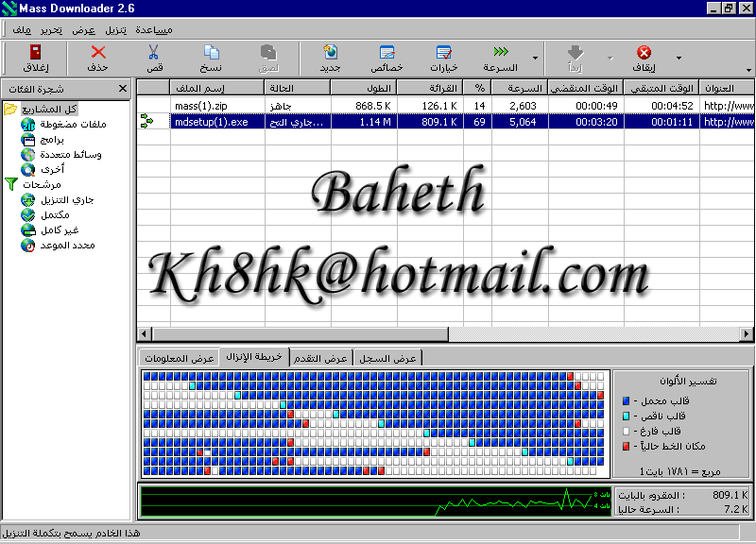Click the blue downloaded-block legend swatch
Image resolution: width=756 pixels, height=544 pixels.
point(626,401)
